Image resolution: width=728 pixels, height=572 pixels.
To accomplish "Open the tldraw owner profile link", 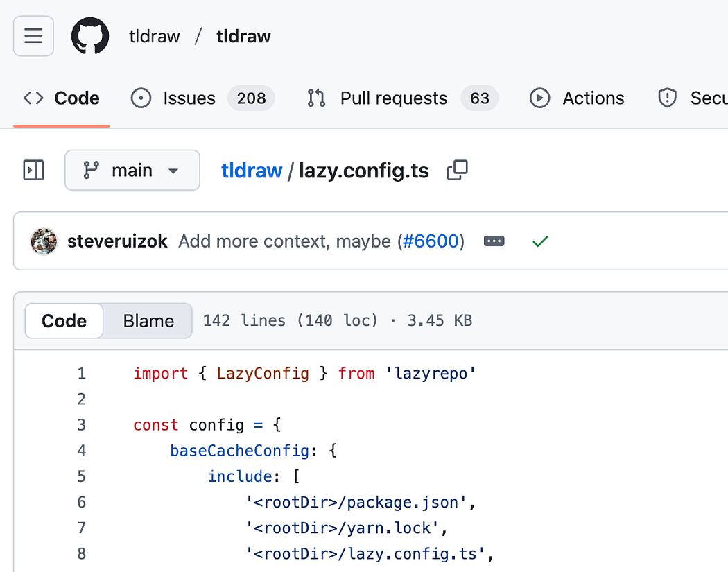I will [154, 36].
